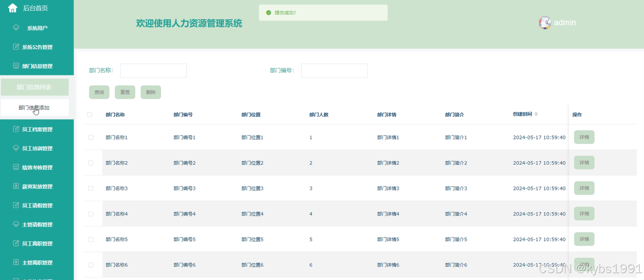The height and width of the screenshot is (280, 644).
Task: Click the home icon beside 后台首页
Action: tap(13, 8)
